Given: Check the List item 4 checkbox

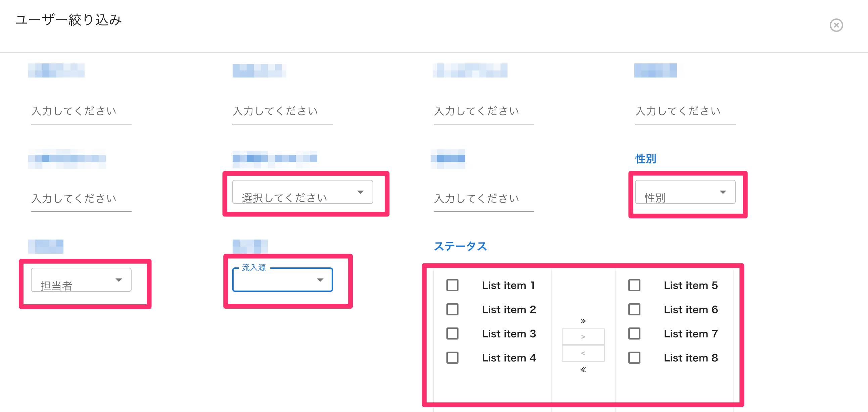Looking at the screenshot, I should click(x=452, y=358).
